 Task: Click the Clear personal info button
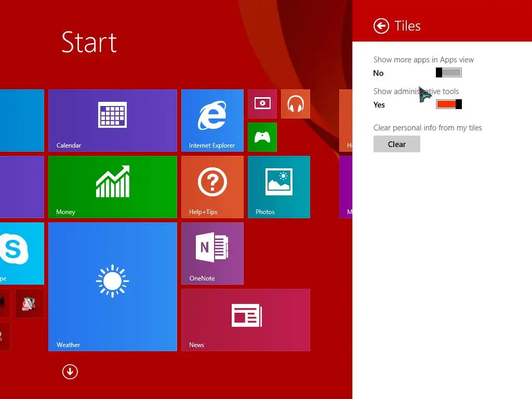[396, 144]
